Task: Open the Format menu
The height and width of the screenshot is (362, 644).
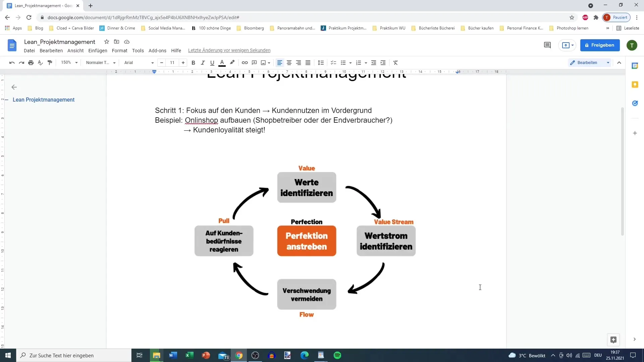Action: tap(119, 50)
